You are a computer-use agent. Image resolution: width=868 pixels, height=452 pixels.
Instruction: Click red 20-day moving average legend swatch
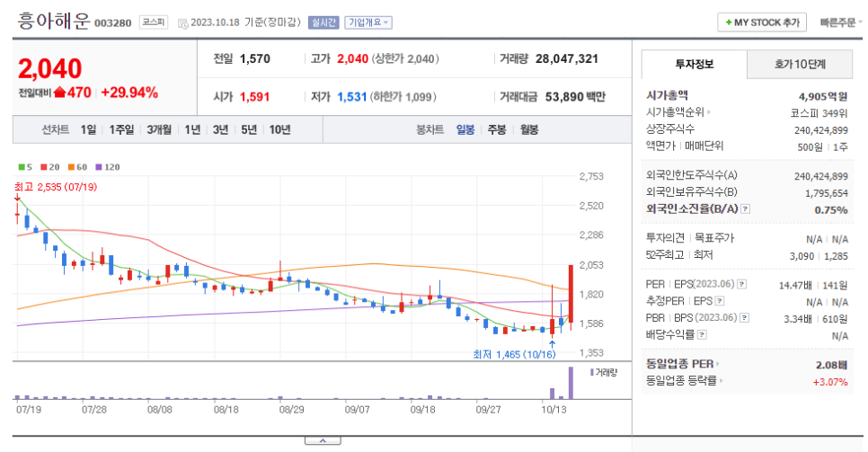point(43,167)
